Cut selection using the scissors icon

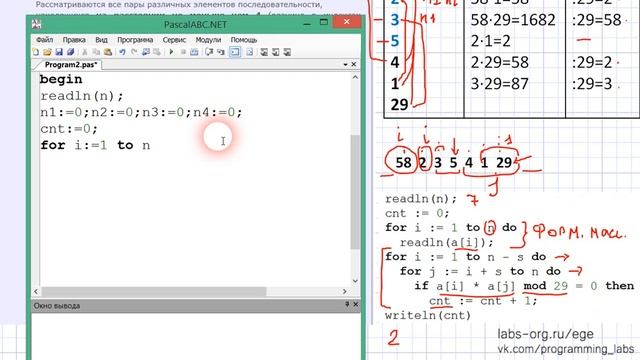pos(85,52)
